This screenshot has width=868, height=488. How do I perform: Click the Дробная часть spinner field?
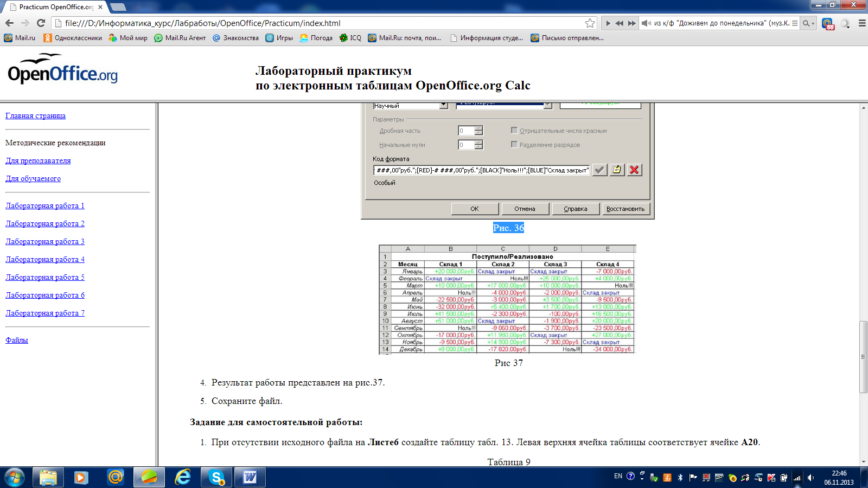470,131
